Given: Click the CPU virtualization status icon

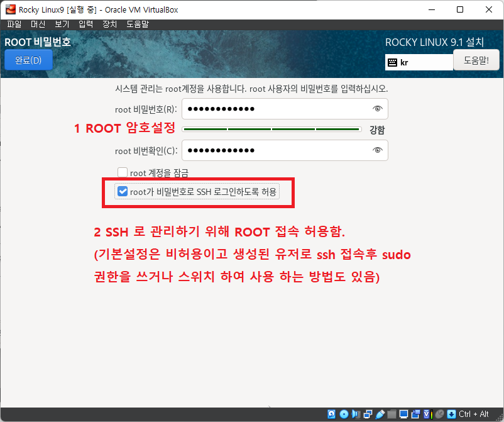Looking at the screenshot, I should (428, 414).
